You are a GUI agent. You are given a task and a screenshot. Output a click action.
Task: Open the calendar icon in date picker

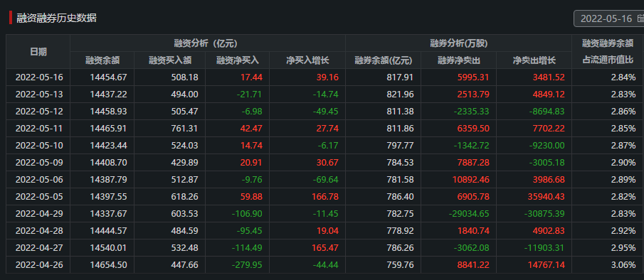(x=640, y=18)
